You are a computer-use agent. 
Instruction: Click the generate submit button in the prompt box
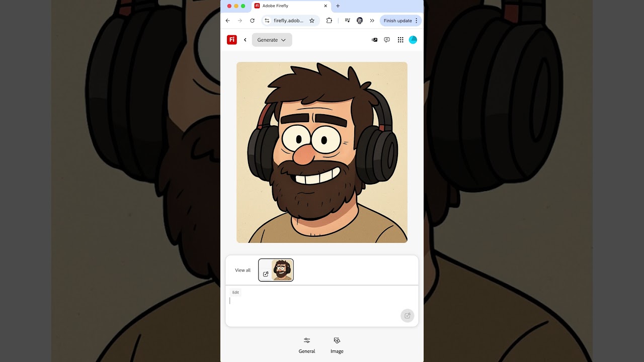pos(408,316)
